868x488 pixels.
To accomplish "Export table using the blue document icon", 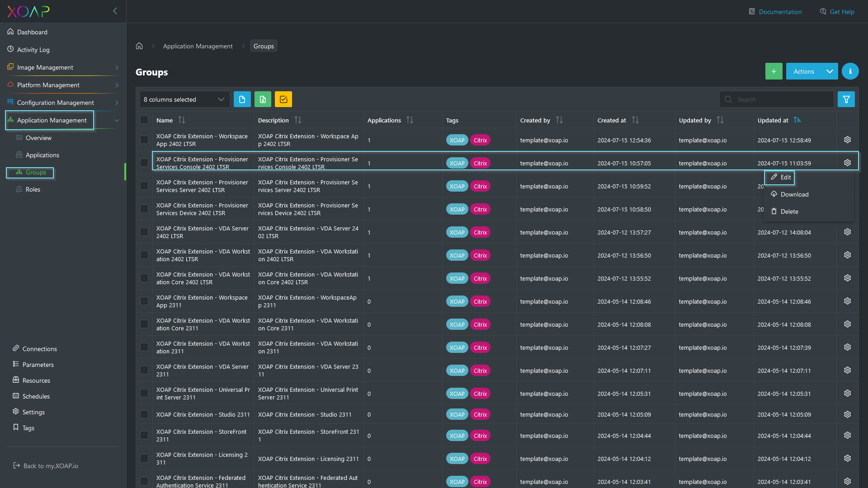I will (242, 99).
